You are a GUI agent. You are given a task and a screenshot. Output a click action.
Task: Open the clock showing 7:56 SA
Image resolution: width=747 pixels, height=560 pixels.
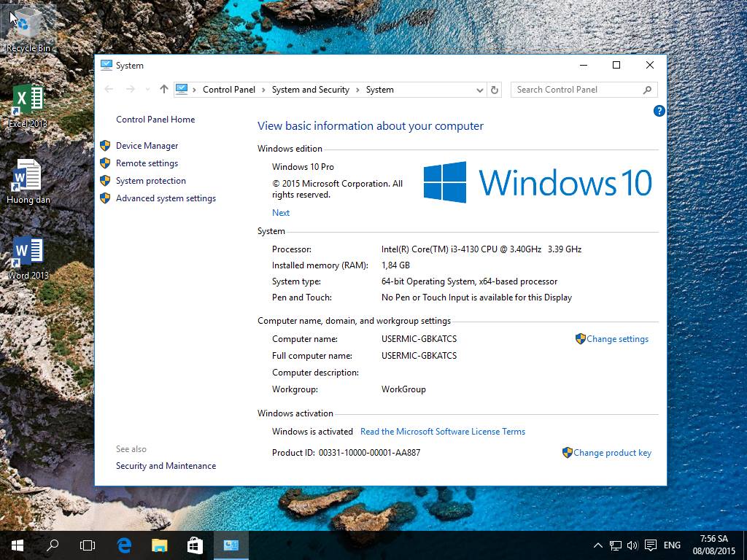[713, 545]
